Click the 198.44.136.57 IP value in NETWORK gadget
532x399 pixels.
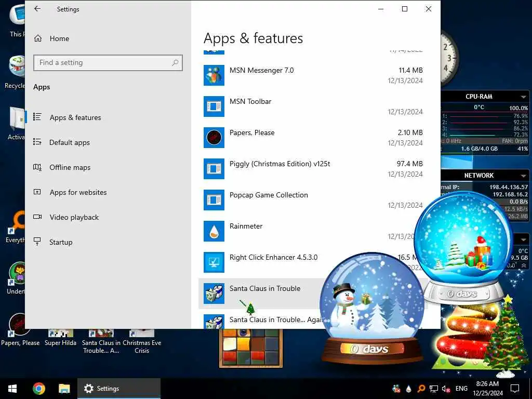[509, 187]
